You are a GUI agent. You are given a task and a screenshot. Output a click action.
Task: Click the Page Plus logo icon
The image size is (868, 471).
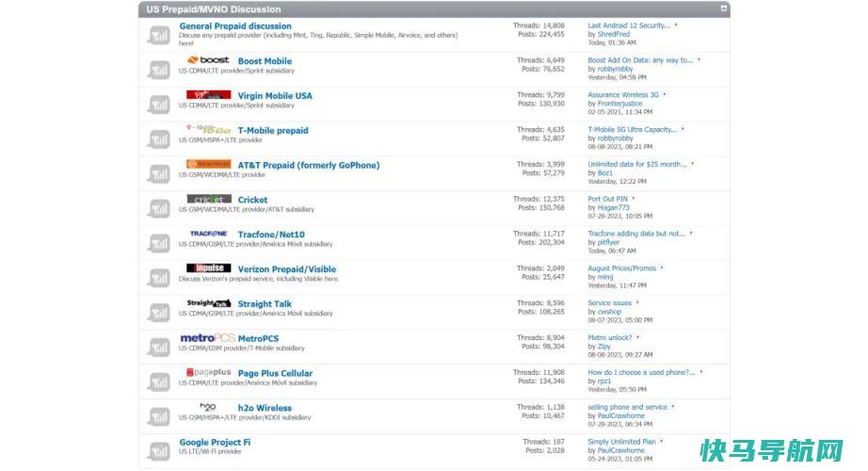click(208, 373)
